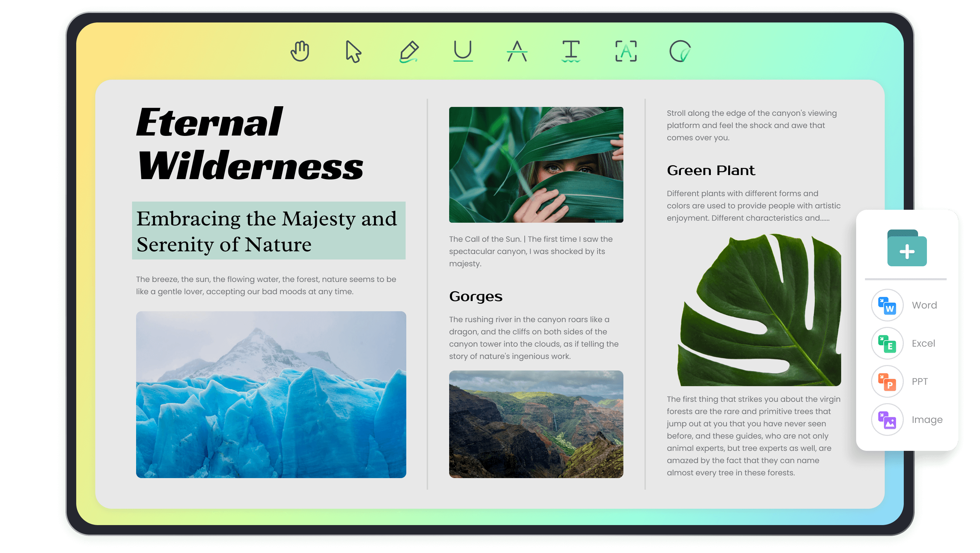Image resolution: width=980 pixels, height=553 pixels.
Task: Select the Image export option
Action: tap(909, 419)
